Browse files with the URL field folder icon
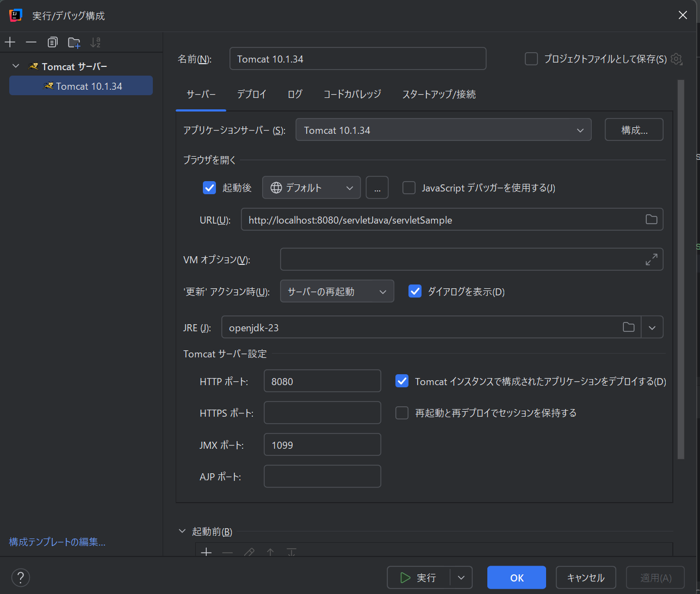Screen dimensions: 700x594 [x=651, y=219]
